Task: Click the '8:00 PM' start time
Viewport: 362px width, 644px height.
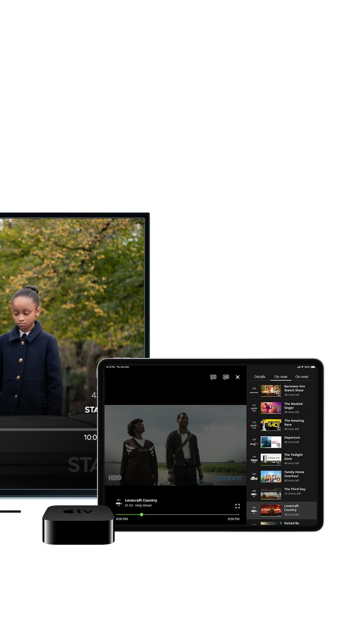Action: 122,519
